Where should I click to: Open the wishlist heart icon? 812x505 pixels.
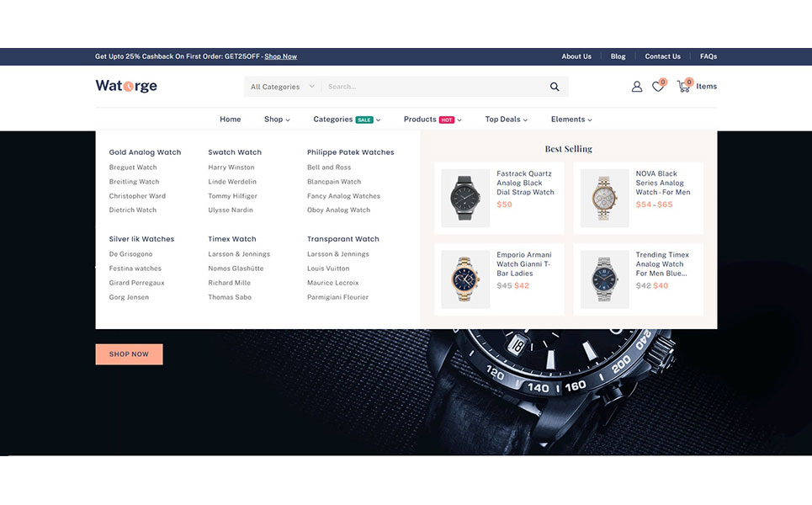658,87
